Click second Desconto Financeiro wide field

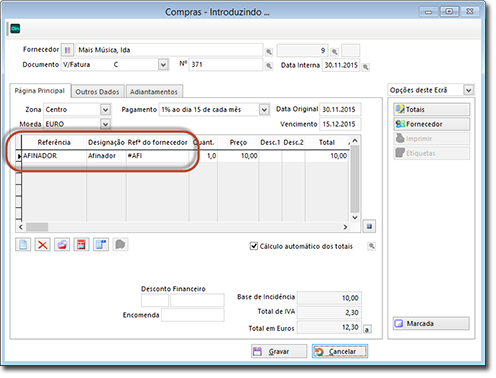click(197, 300)
